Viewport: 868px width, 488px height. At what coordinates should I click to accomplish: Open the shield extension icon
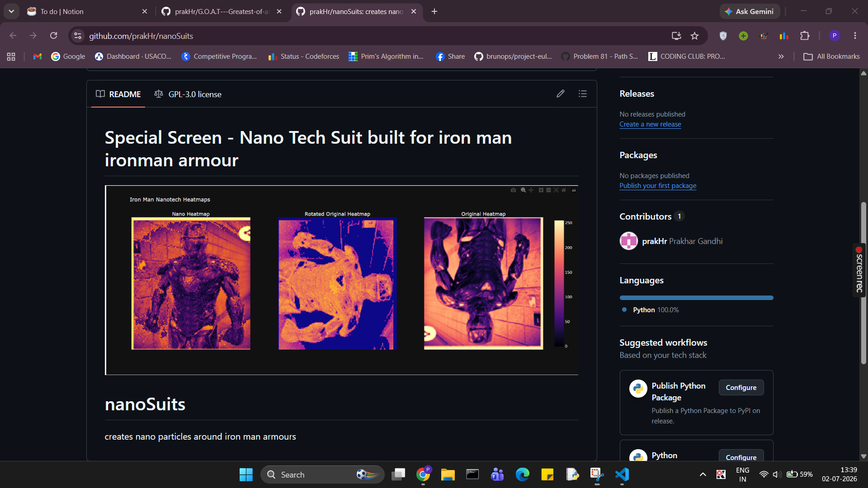click(x=723, y=36)
